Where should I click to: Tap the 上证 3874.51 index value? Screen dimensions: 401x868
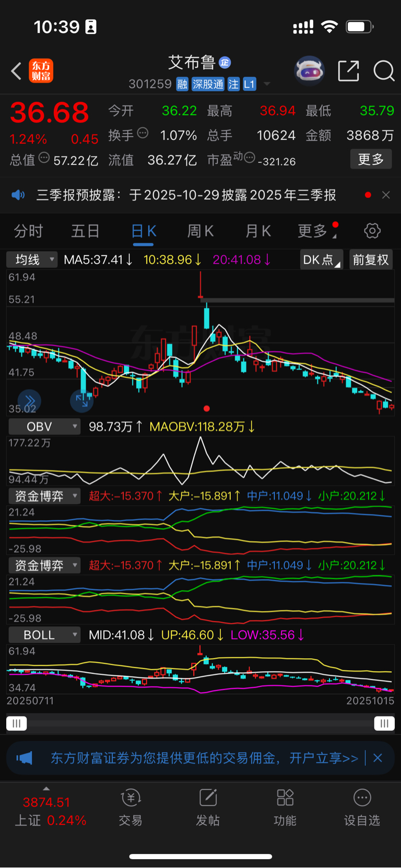[46, 802]
